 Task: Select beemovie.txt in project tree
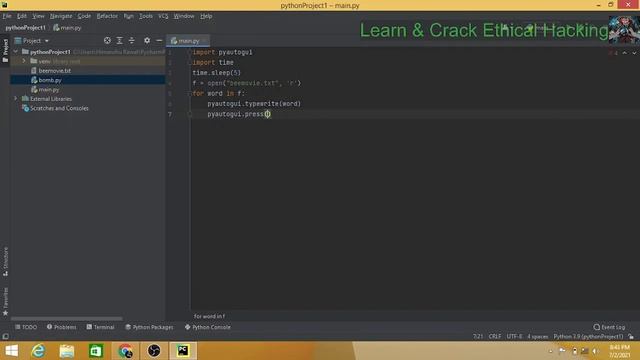click(55, 71)
